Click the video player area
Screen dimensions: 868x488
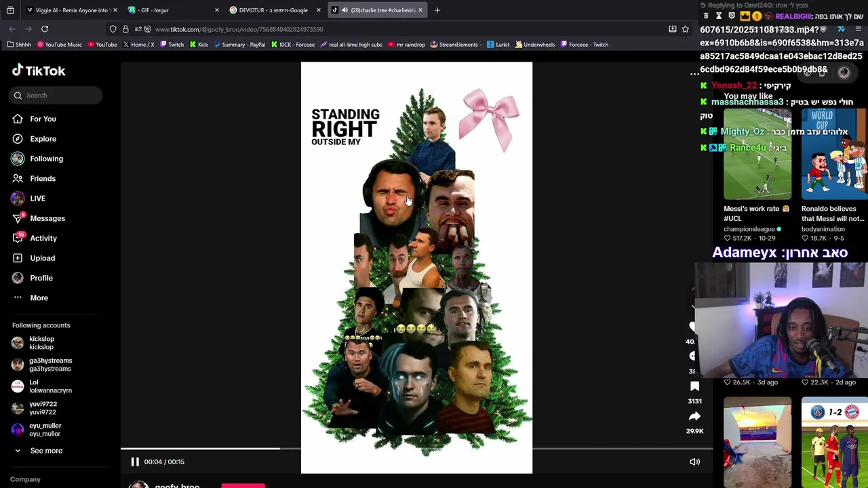416,267
